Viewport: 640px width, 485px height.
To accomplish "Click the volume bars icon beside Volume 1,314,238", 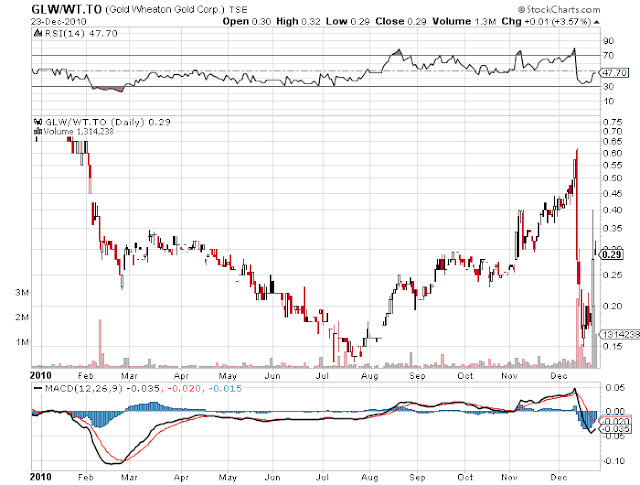I will 38,131.
